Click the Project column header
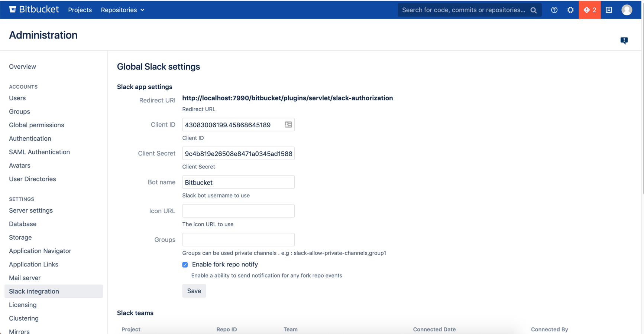 [131, 329]
